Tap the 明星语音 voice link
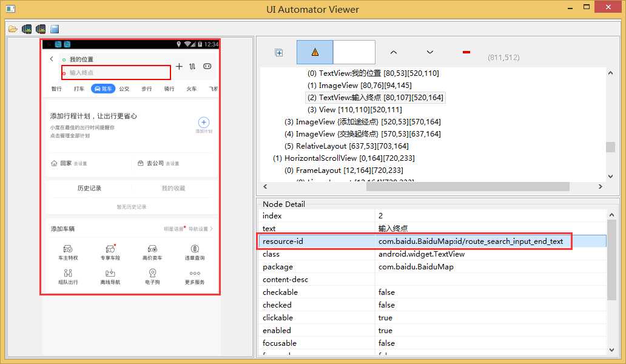The height and width of the screenshot is (364, 626). click(x=175, y=229)
